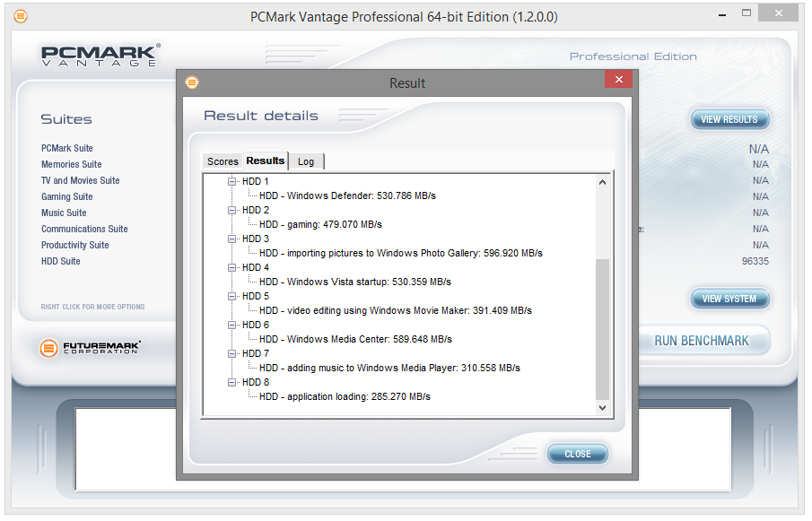Select 'HDD - Windows Media Center: 589.648 MB/s' row
This screenshot has width=812, height=521.
(356, 339)
